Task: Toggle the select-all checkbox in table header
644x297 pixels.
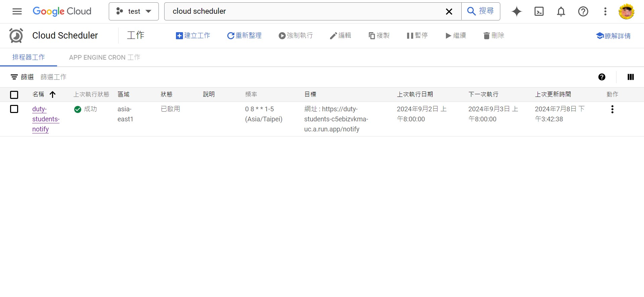Action: 14,95
